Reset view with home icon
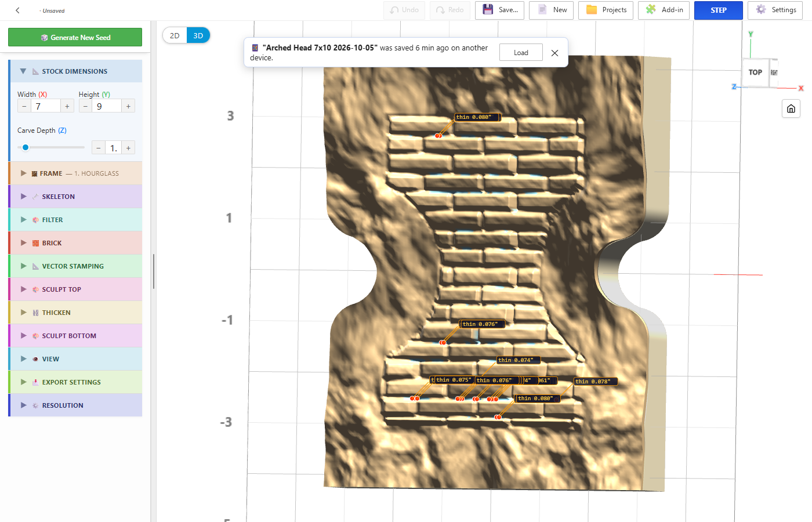This screenshot has width=812, height=522. (791, 108)
